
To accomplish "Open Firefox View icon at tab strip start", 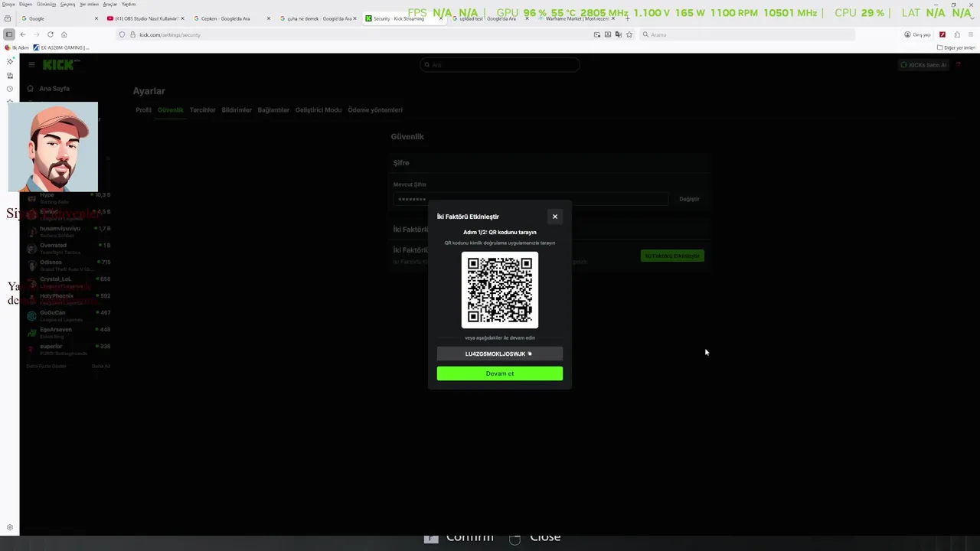I will pyautogui.click(x=8, y=18).
